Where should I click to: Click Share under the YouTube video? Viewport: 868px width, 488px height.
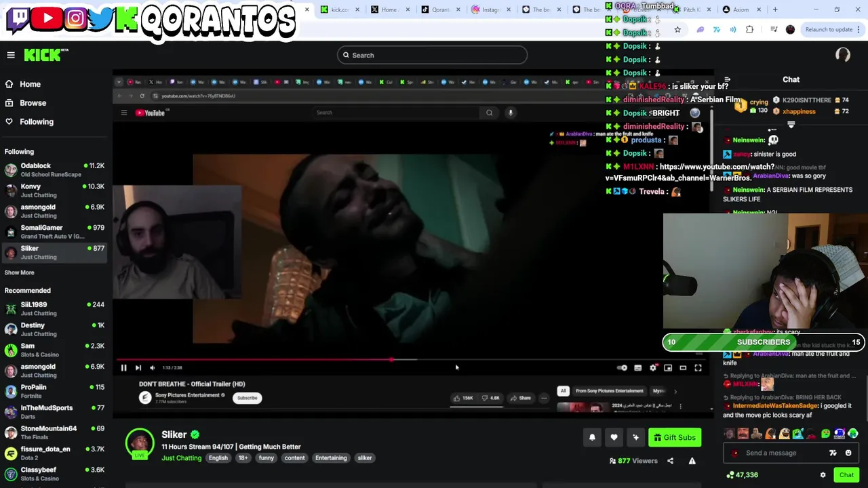[521, 398]
